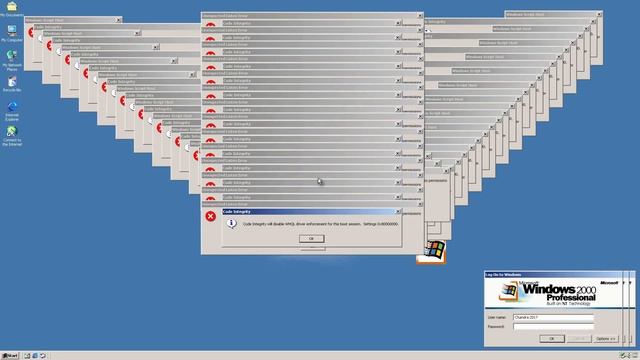Image resolution: width=640 pixels, height=360 pixels.
Task: Close the active Code Integrity dialog
Action: 398,211
